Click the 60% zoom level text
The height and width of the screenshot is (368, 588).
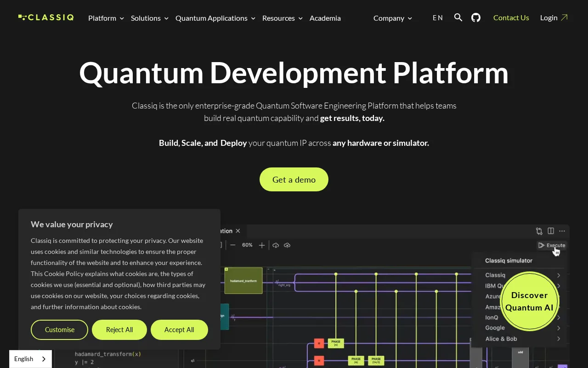coord(247,245)
